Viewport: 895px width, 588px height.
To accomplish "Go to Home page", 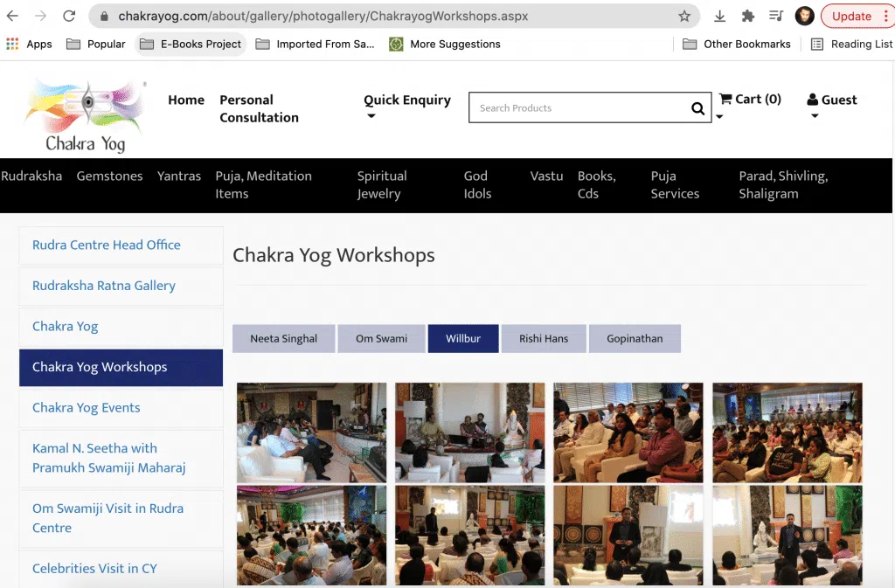I will pyautogui.click(x=186, y=100).
